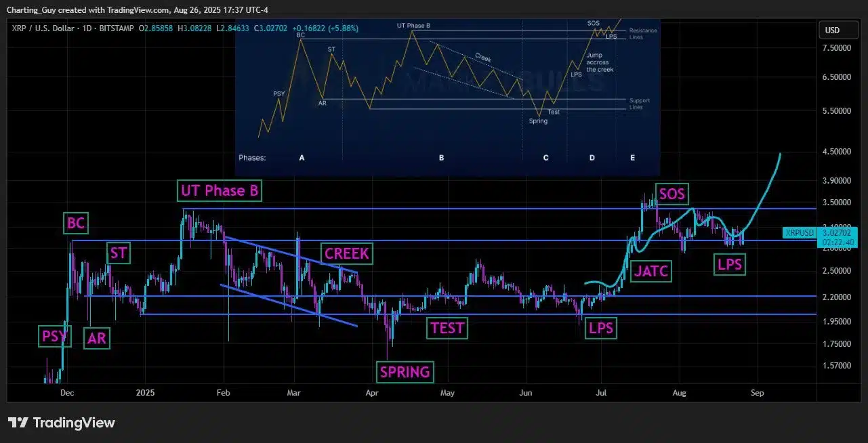Click Sep on the time axis
The width and height of the screenshot is (868, 443).
pyautogui.click(x=757, y=392)
